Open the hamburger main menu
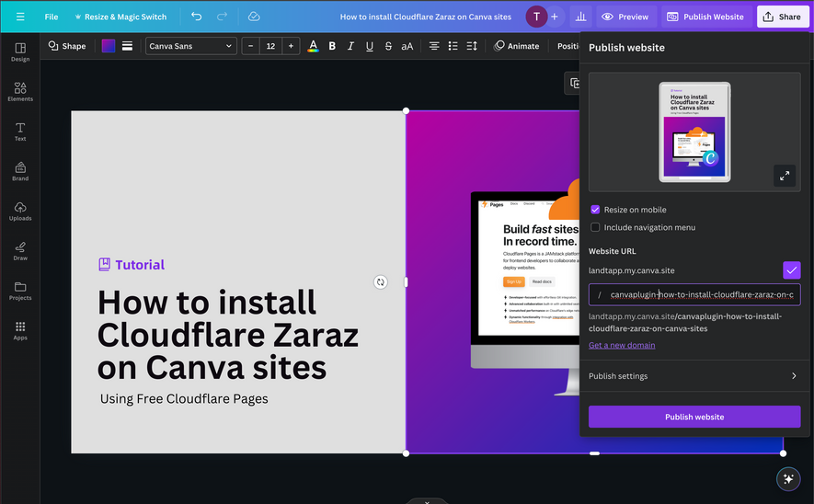Image resolution: width=814 pixels, height=504 pixels. click(x=20, y=17)
